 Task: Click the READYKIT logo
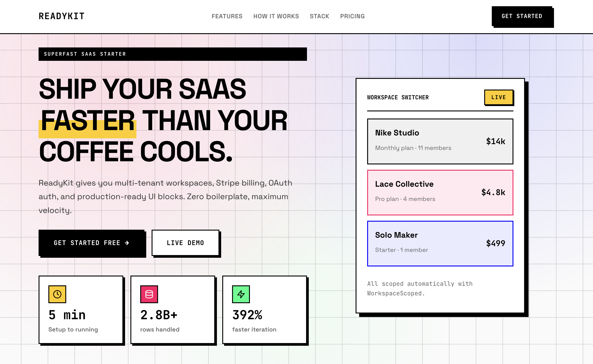(62, 16)
